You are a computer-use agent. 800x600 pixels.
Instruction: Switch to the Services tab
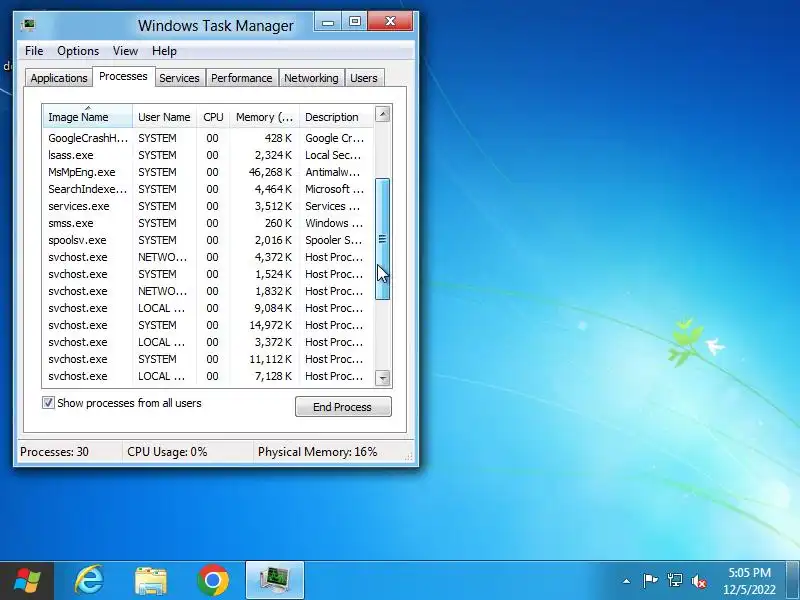pyautogui.click(x=180, y=78)
